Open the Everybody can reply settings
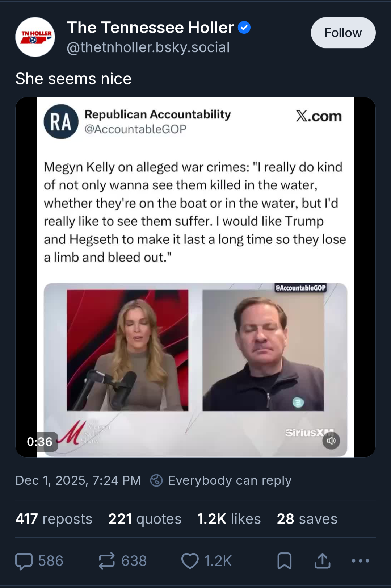 pos(221,480)
